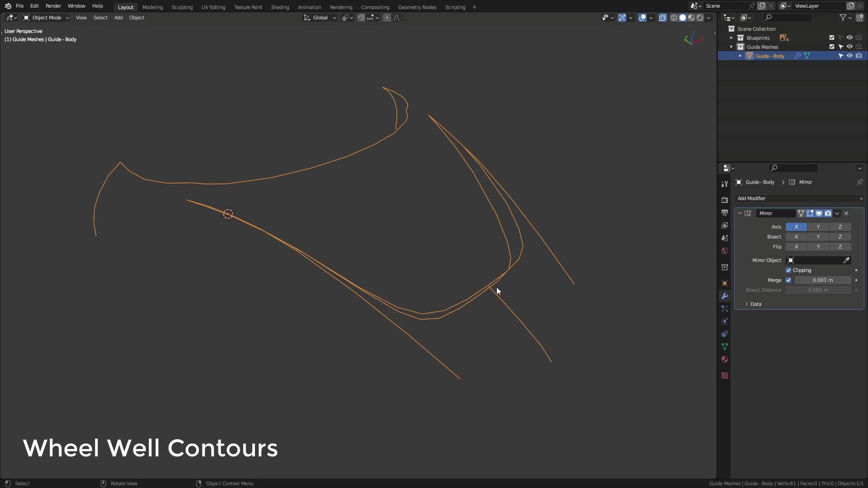Open the View Layer properties tab
This screenshot has height=488, width=868.
[x=725, y=225]
